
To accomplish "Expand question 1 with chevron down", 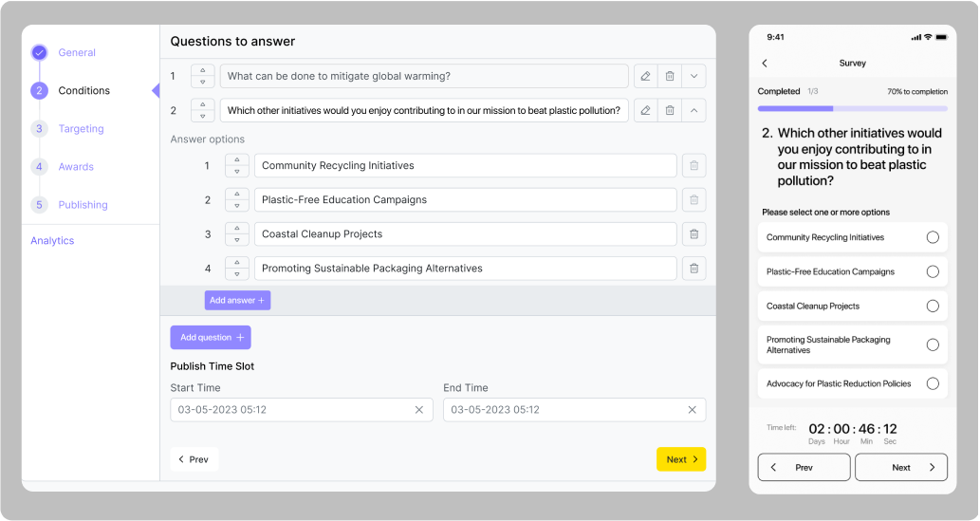I will 693,76.
